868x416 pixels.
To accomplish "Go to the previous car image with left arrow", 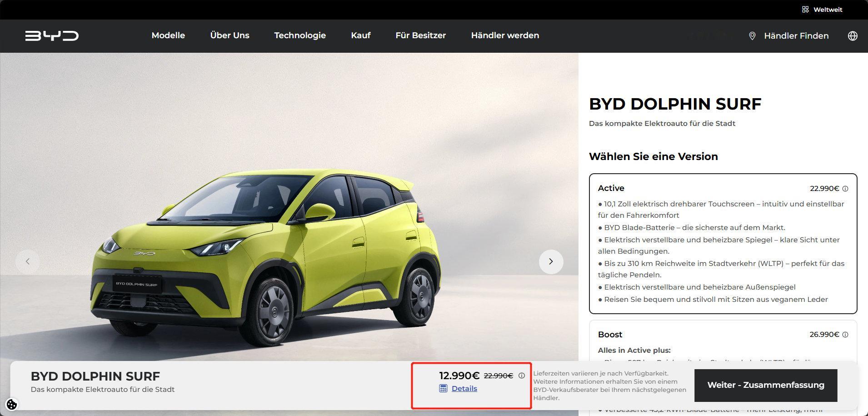I will tap(28, 261).
